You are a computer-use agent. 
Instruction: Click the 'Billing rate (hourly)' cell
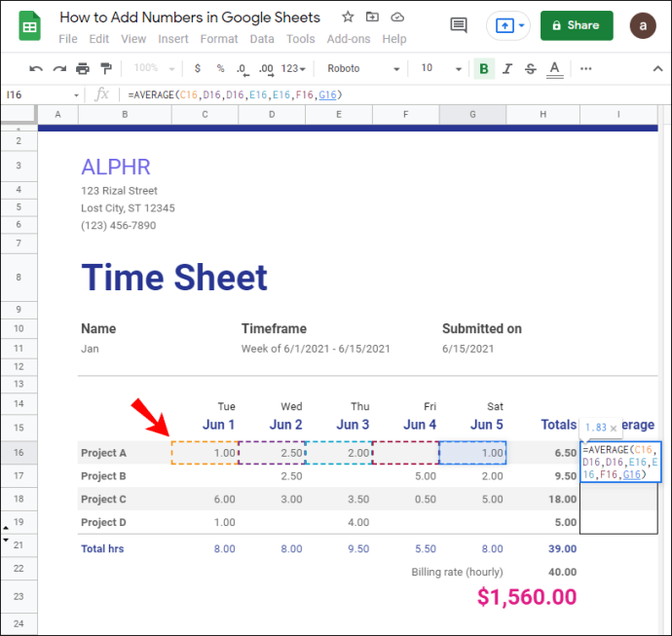tap(457, 572)
